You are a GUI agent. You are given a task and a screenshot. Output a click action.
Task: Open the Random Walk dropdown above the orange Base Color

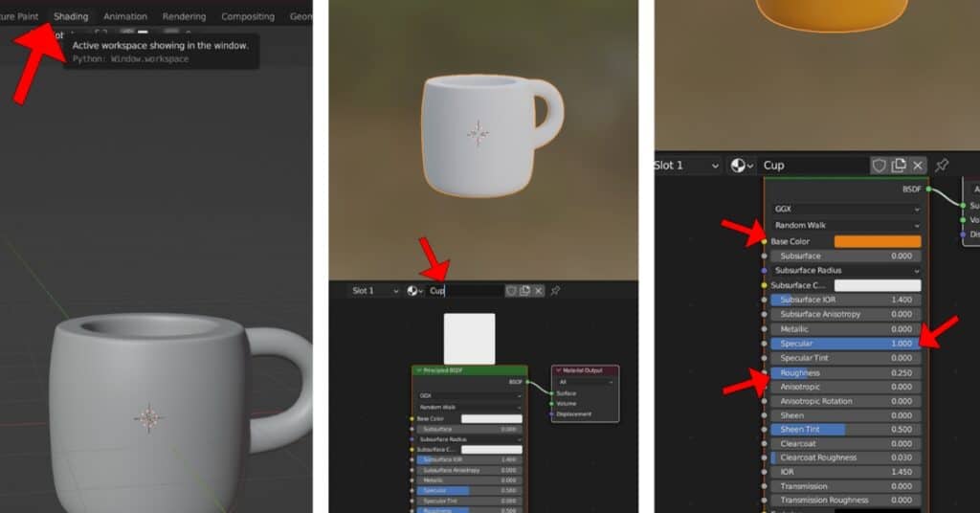click(x=846, y=225)
